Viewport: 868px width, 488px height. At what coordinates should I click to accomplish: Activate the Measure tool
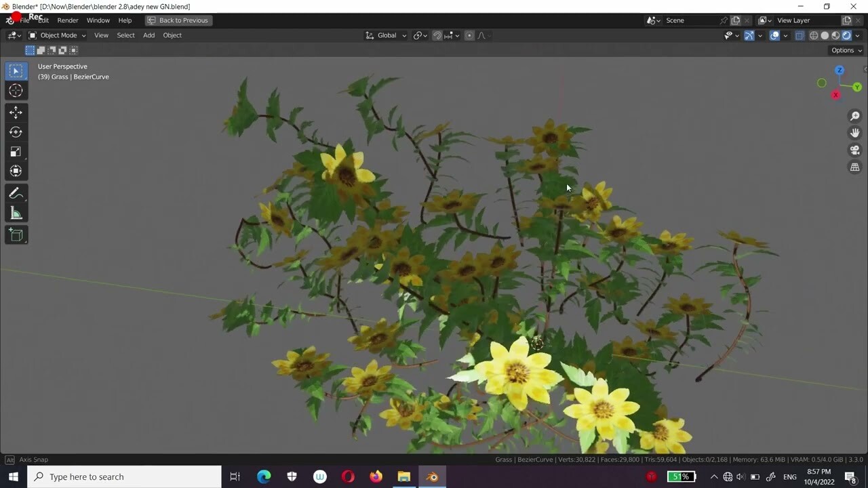click(x=16, y=213)
